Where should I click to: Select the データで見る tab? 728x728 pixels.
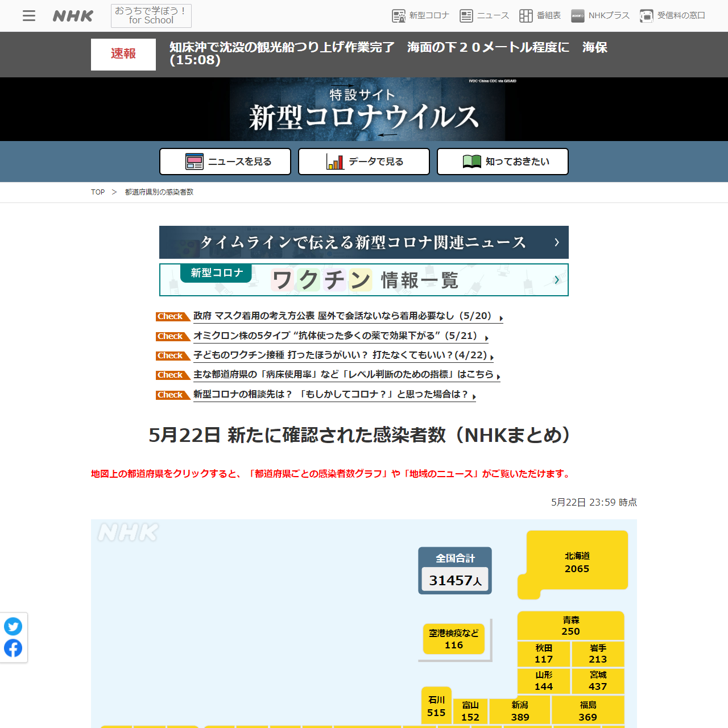(x=364, y=162)
